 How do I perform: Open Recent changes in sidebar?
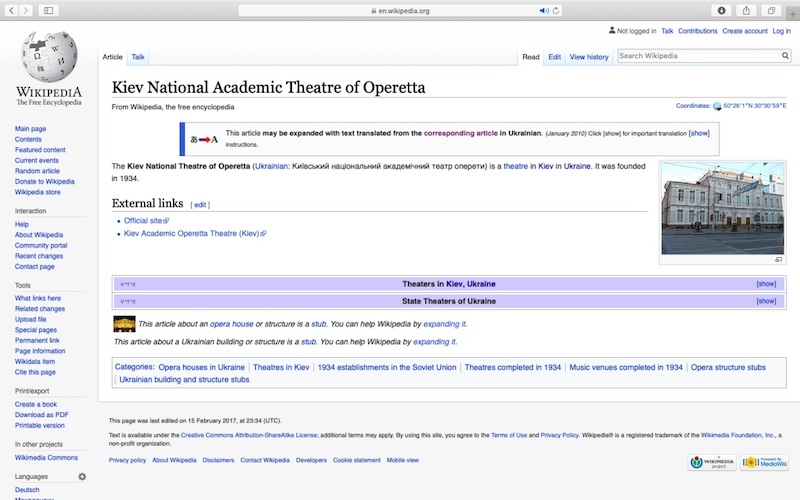pyautogui.click(x=39, y=256)
